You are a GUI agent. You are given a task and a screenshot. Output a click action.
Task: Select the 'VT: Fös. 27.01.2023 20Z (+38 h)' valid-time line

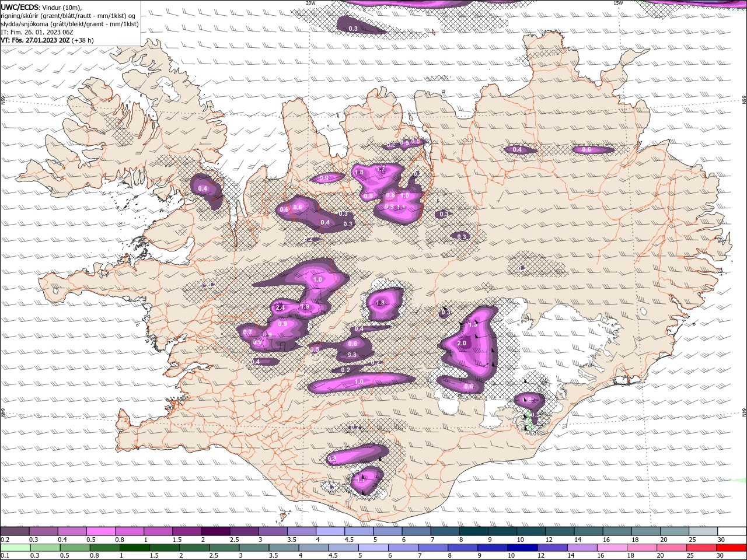(47, 40)
